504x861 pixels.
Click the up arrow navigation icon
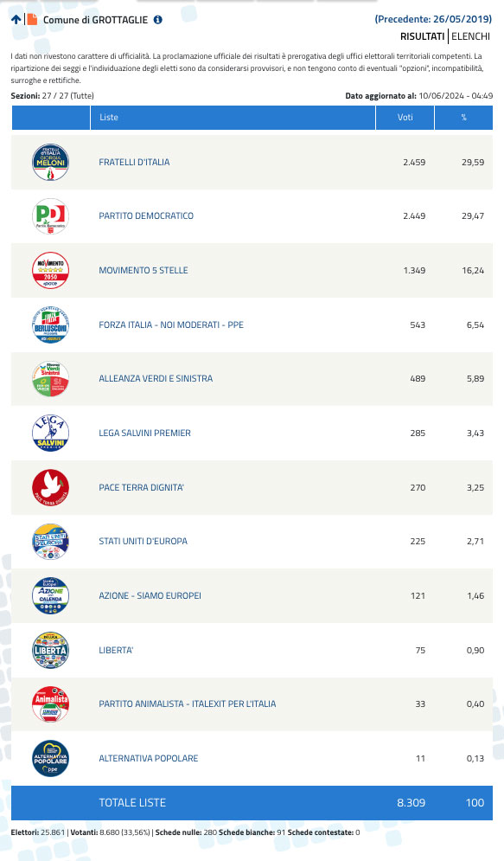(x=16, y=20)
